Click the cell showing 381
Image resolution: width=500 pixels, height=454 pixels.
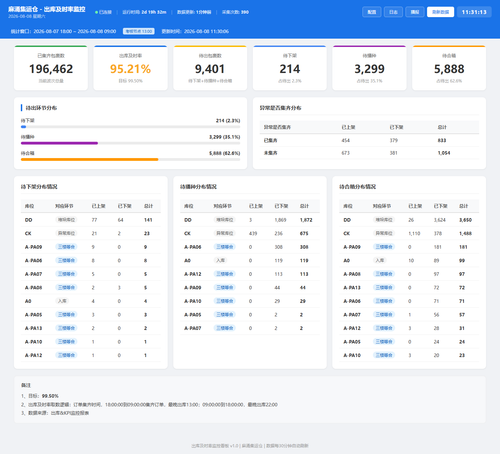[x=394, y=153]
